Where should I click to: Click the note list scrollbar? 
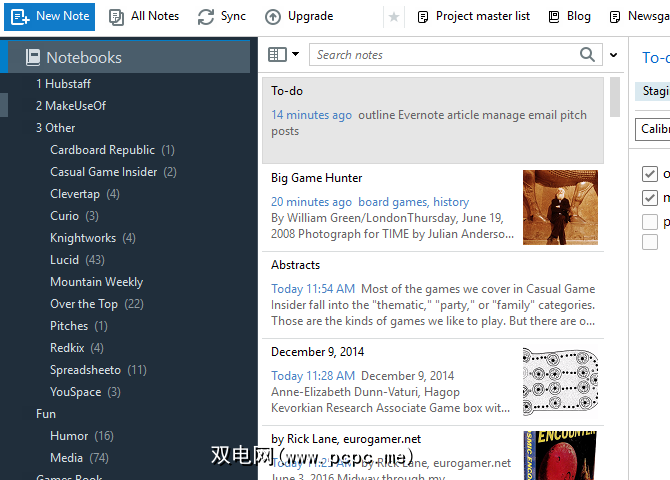click(x=615, y=97)
